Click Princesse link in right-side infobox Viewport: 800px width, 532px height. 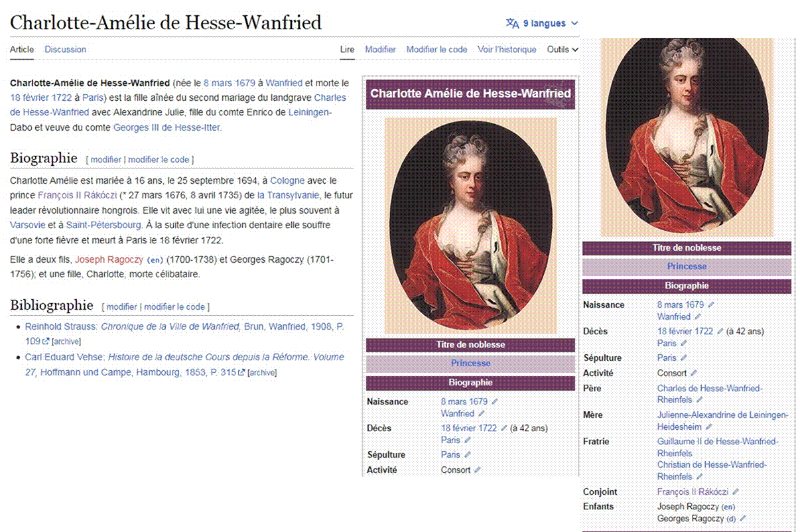tap(687, 267)
